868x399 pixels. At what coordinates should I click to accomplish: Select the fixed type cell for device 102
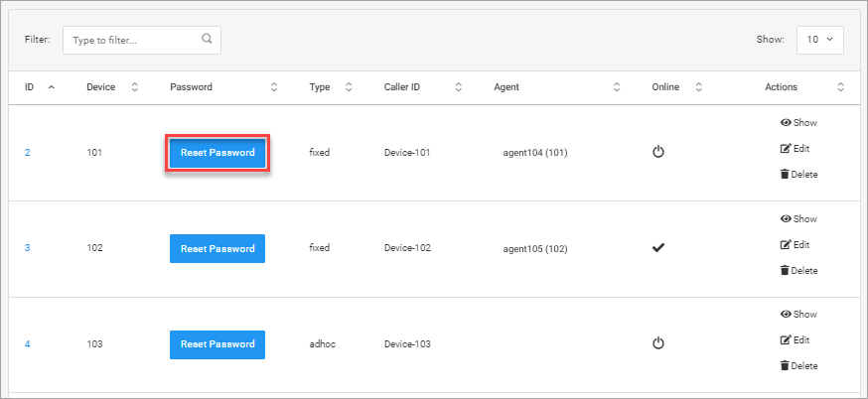(320, 248)
